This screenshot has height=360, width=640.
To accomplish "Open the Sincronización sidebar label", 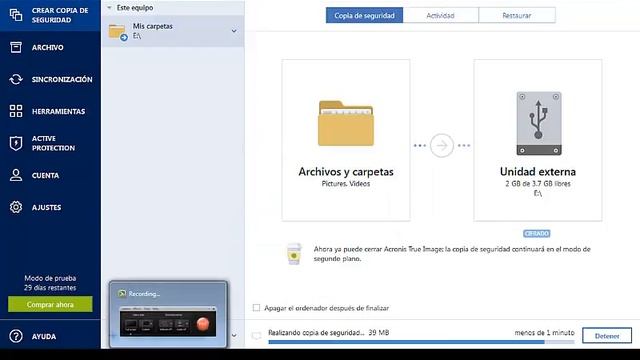I will pyautogui.click(x=62, y=79).
